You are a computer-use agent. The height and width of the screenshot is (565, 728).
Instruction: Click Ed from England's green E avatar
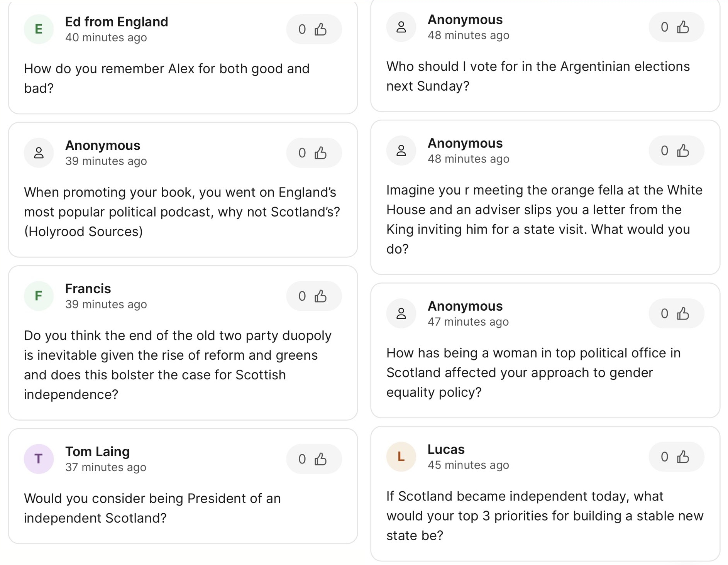coord(39,29)
